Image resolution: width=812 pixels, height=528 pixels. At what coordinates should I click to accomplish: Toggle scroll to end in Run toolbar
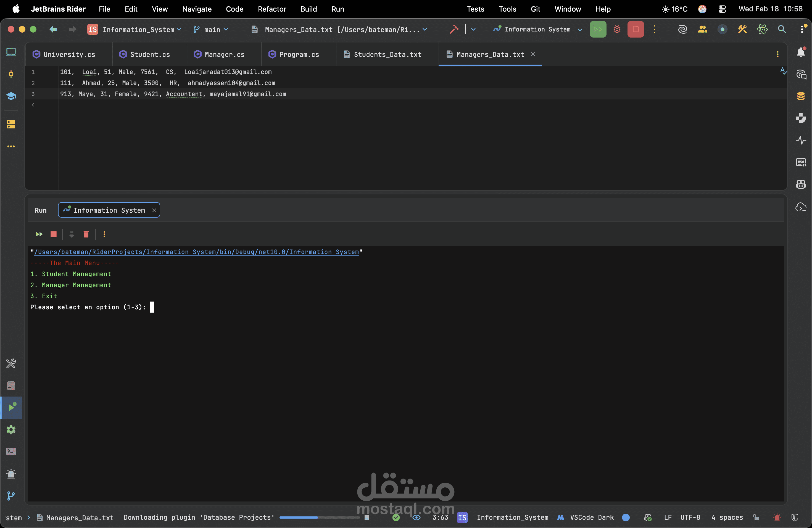point(72,234)
